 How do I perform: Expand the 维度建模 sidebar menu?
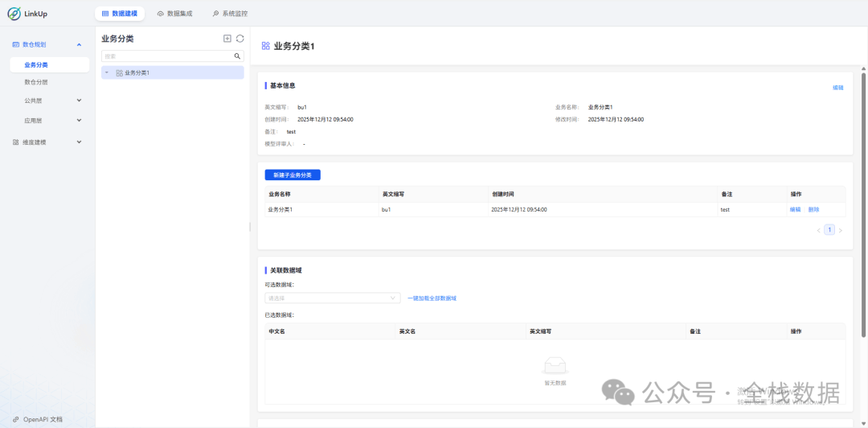[x=79, y=142]
